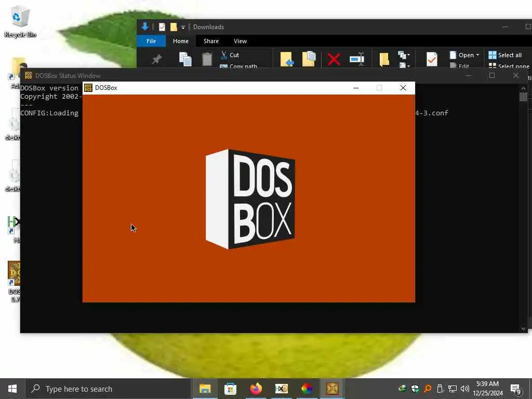532x399 pixels.
Task: Open File Explorer from the taskbar
Action: coord(205,389)
